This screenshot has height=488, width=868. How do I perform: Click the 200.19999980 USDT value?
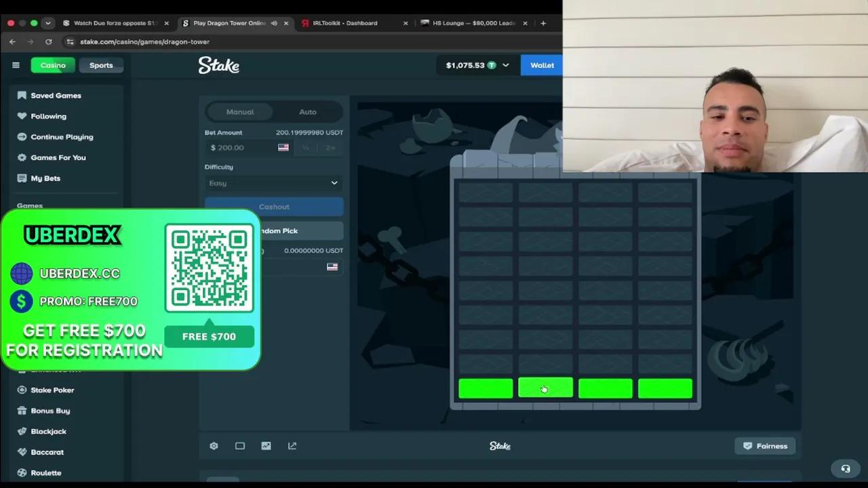point(309,132)
